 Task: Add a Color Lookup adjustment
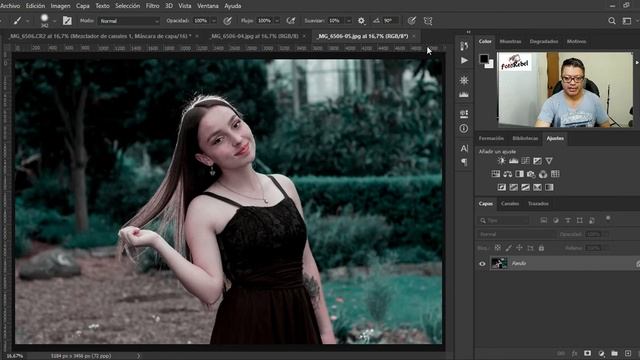555,174
